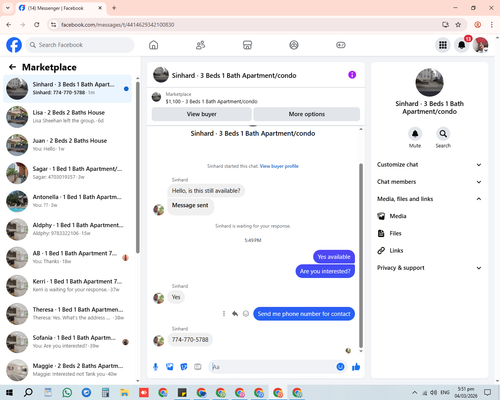Choose a GIF icon in composer

(198, 367)
